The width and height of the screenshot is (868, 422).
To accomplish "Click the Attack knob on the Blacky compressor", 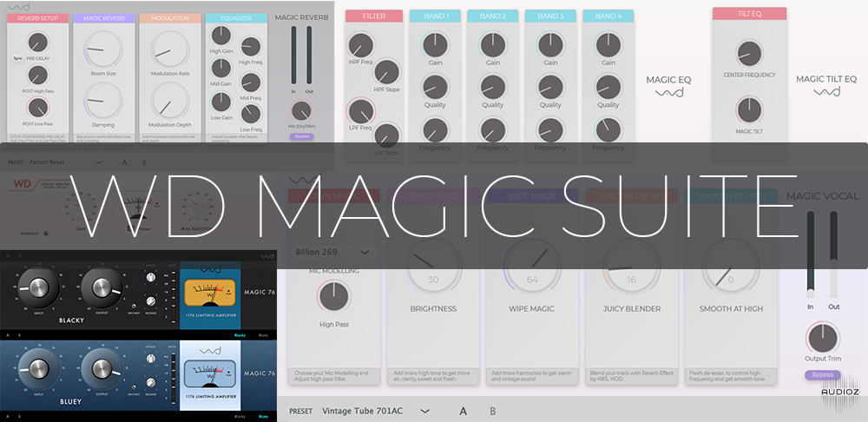I will pos(150,278).
